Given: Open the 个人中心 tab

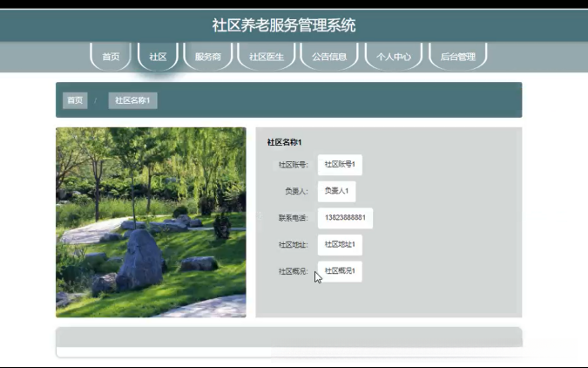Looking at the screenshot, I should tap(394, 57).
